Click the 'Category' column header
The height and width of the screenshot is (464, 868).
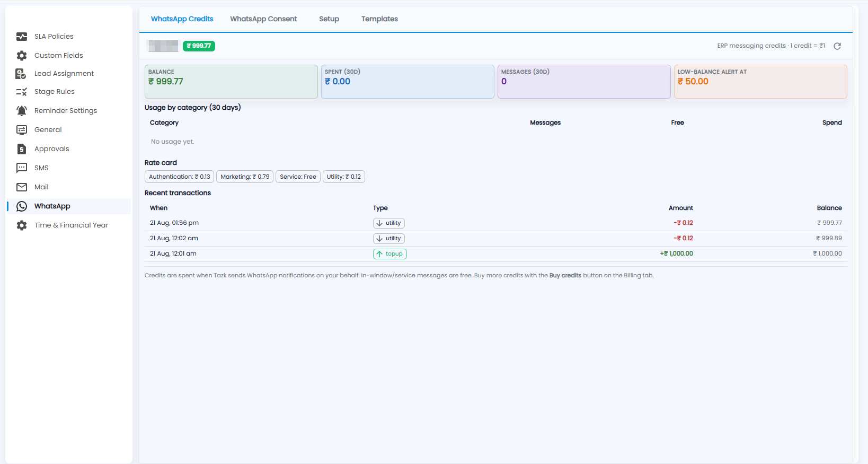point(164,123)
